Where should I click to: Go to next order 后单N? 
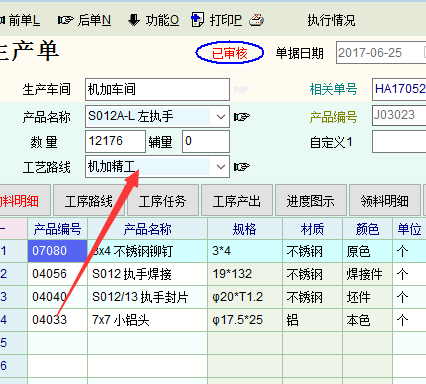(84, 20)
